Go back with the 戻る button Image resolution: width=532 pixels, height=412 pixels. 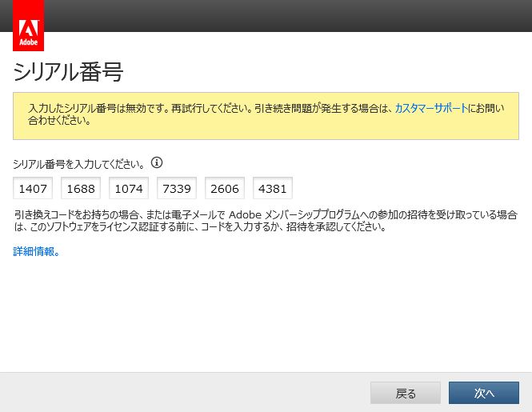(406, 393)
